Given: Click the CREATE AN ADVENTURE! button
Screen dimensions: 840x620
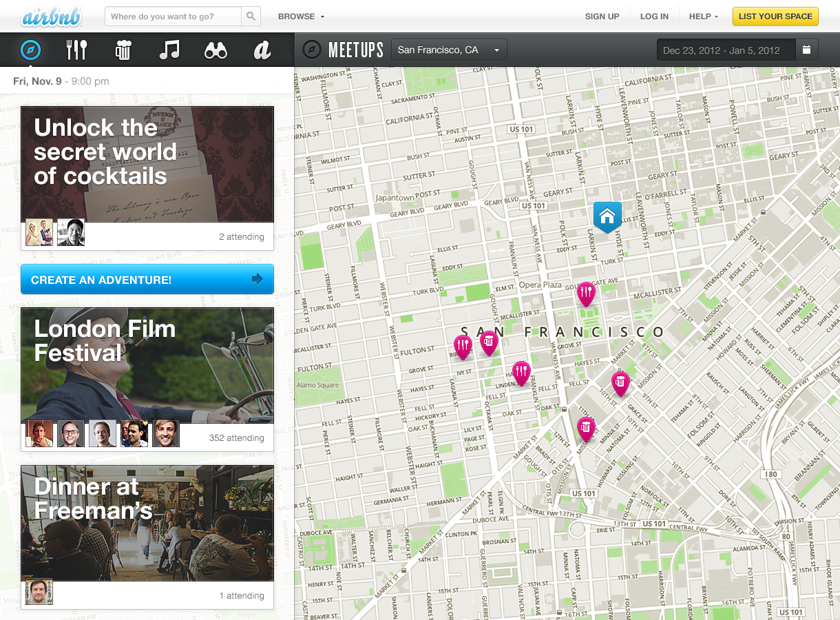Looking at the screenshot, I should coord(147,279).
